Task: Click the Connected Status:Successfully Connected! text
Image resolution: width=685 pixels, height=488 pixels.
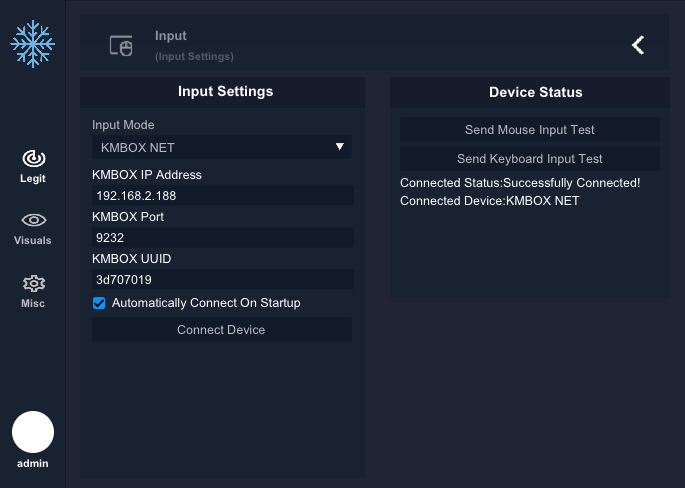Action: [520, 183]
